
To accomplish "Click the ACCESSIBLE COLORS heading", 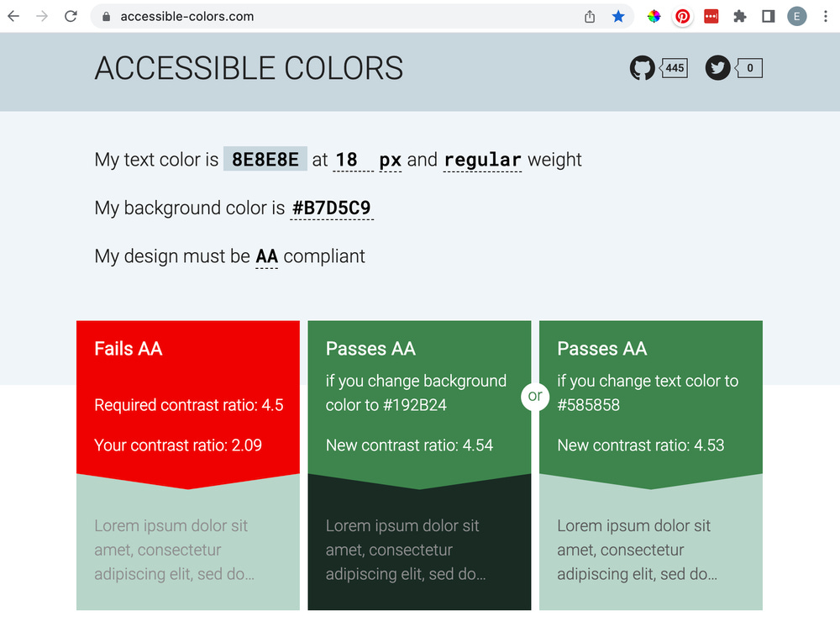I will pyautogui.click(x=249, y=69).
